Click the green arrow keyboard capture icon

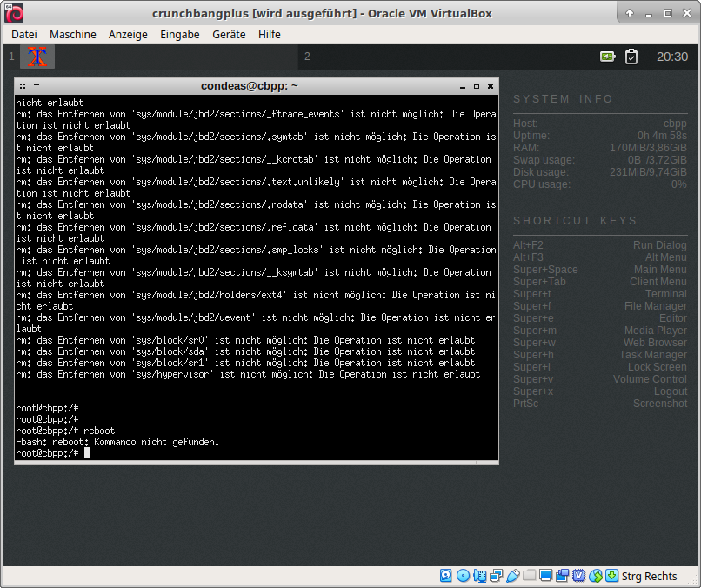[x=612, y=576]
